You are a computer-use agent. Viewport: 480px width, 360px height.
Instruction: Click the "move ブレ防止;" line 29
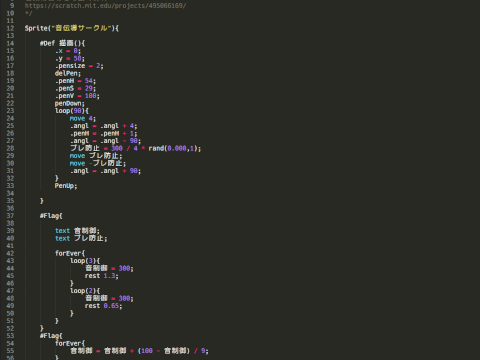[96, 156]
